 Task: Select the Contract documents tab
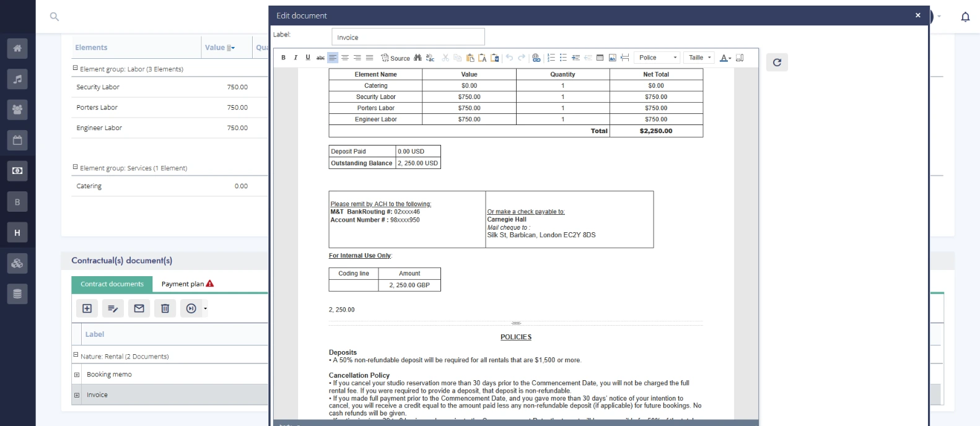pyautogui.click(x=112, y=284)
